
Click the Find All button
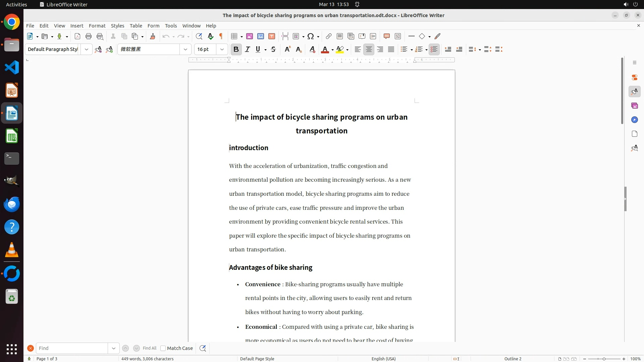(x=149, y=348)
